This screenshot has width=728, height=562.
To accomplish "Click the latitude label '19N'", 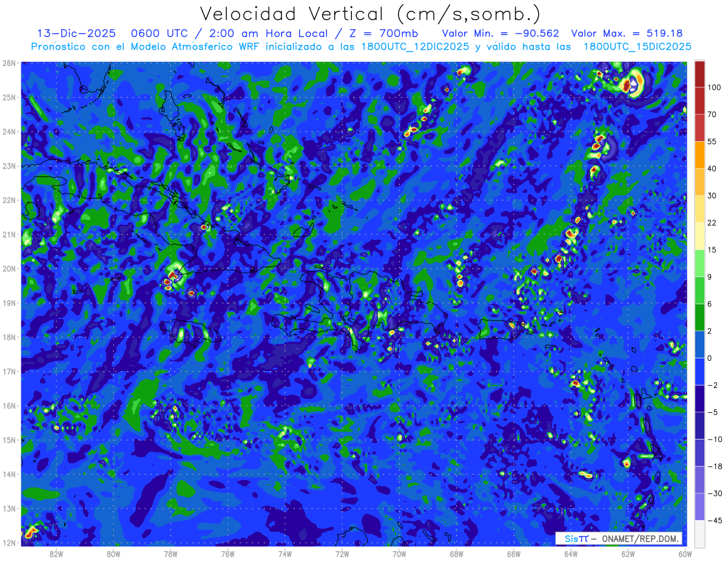I will click(9, 303).
